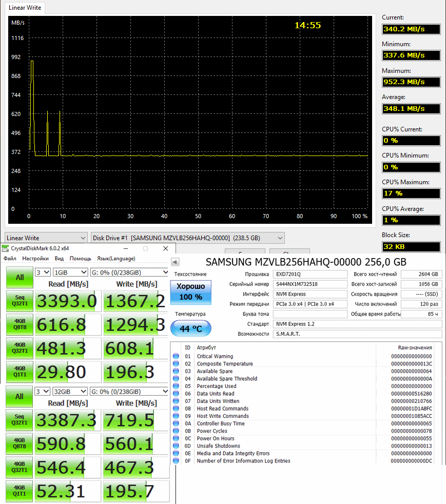
Task: Click the status orb for Data Units Read
Action: [176, 394]
